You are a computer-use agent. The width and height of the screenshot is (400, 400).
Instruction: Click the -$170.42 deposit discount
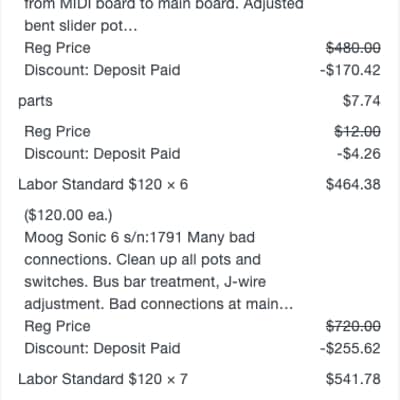[350, 70]
